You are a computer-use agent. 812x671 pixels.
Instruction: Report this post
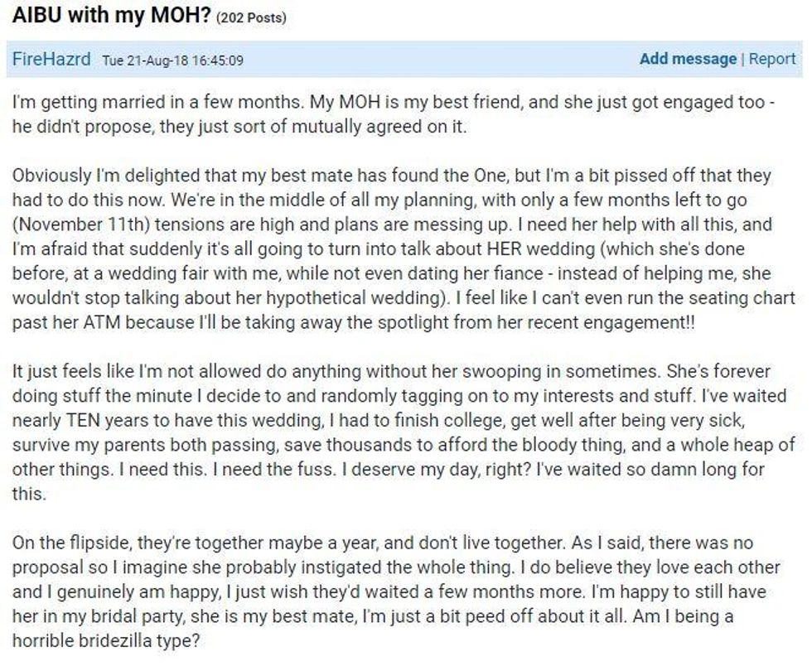coord(772,59)
